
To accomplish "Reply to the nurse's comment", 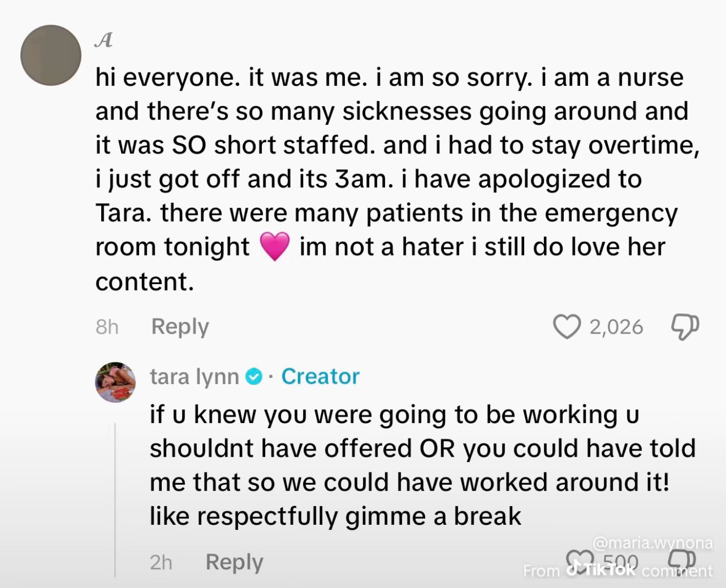I will pyautogui.click(x=179, y=326).
